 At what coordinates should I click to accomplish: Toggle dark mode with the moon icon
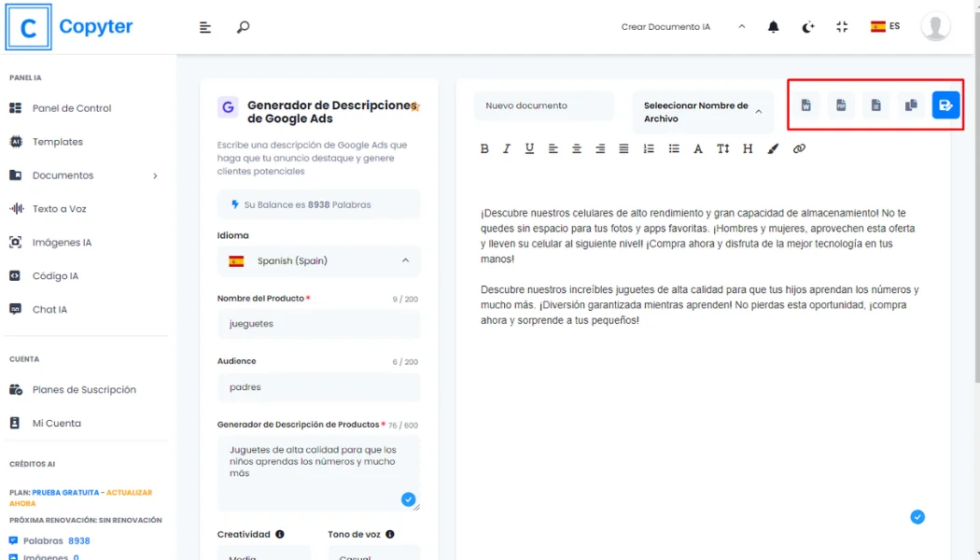pyautogui.click(x=808, y=27)
